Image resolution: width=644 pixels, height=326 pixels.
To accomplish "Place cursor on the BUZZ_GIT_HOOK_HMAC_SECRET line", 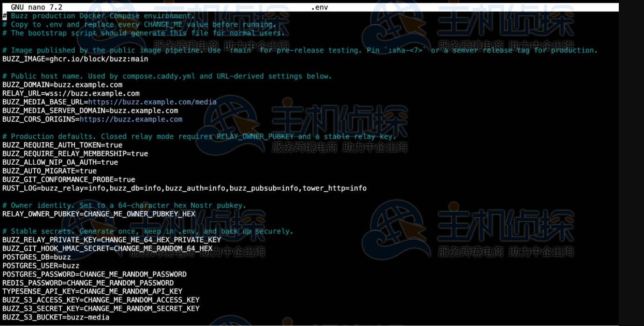I will point(107,249).
